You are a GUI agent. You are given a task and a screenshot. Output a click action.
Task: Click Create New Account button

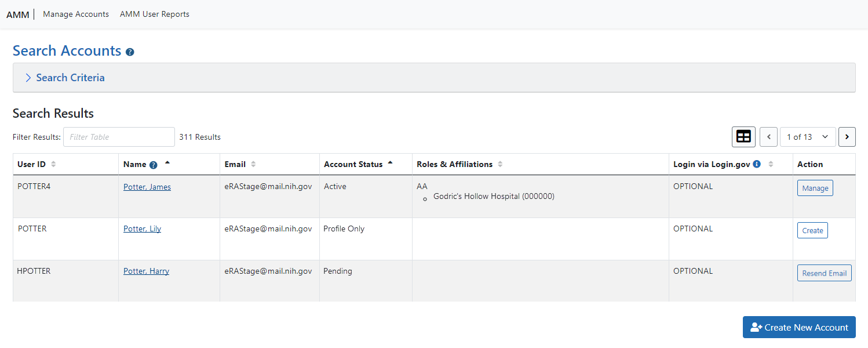point(799,327)
